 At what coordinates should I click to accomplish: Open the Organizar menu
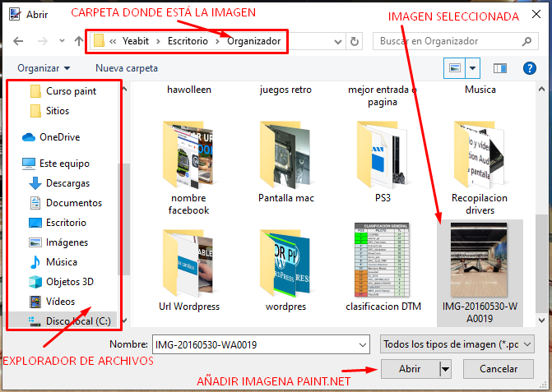(x=44, y=68)
